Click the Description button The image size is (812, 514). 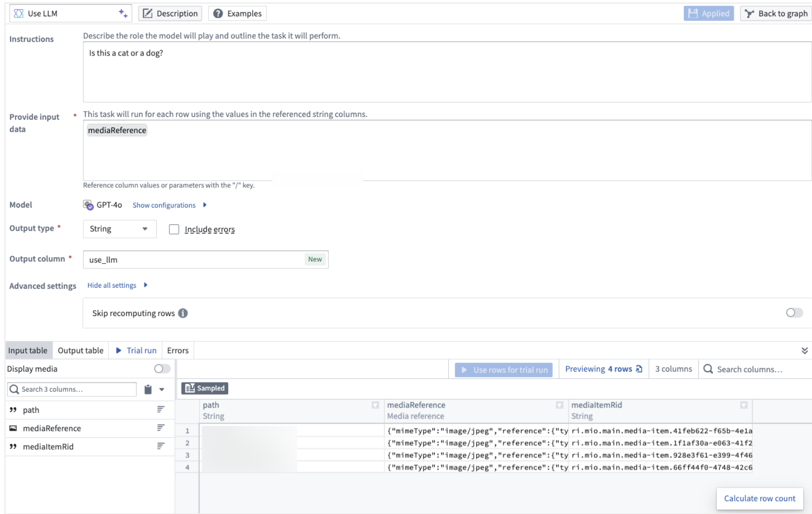click(170, 13)
